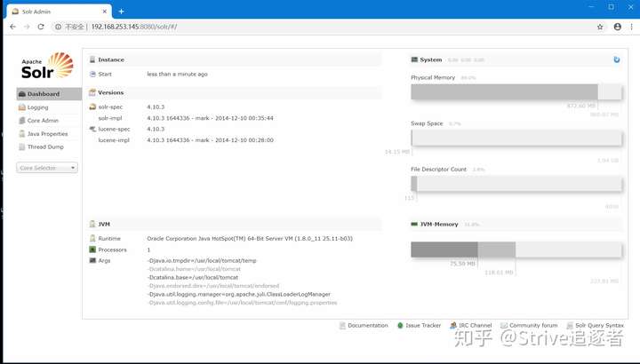The image size is (640, 364).
Task: Click the solr-impl version value
Action: (x=210, y=118)
